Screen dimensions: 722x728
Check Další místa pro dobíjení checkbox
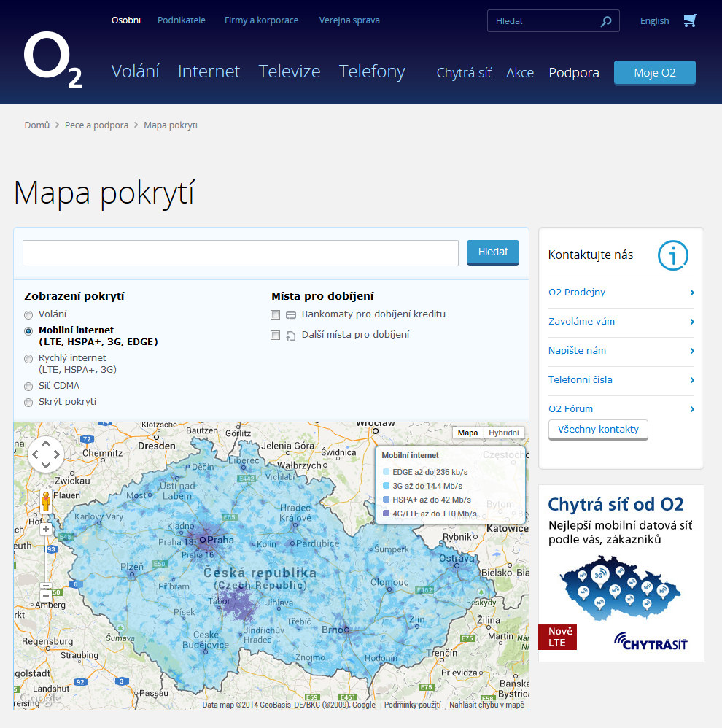point(276,336)
